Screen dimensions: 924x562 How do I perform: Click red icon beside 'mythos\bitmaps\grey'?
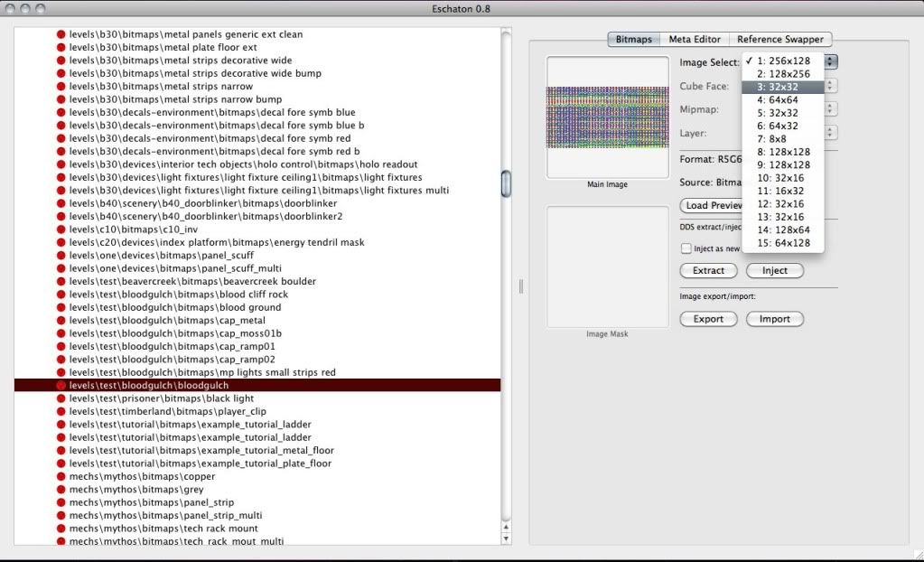[x=61, y=489]
